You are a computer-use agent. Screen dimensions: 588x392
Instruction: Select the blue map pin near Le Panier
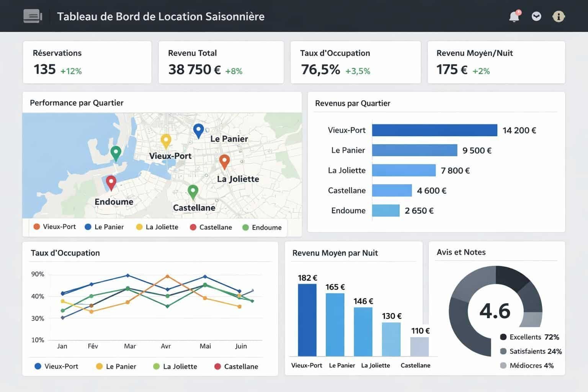(x=198, y=130)
